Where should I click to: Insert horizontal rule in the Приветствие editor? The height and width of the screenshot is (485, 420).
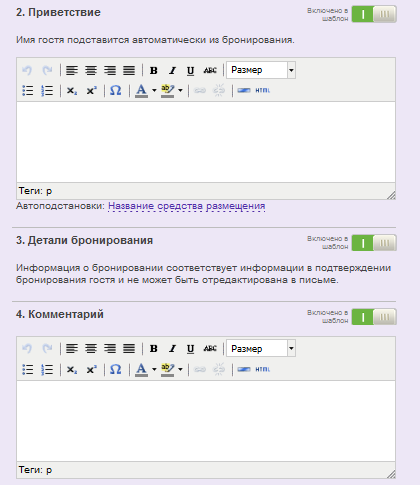click(x=244, y=90)
